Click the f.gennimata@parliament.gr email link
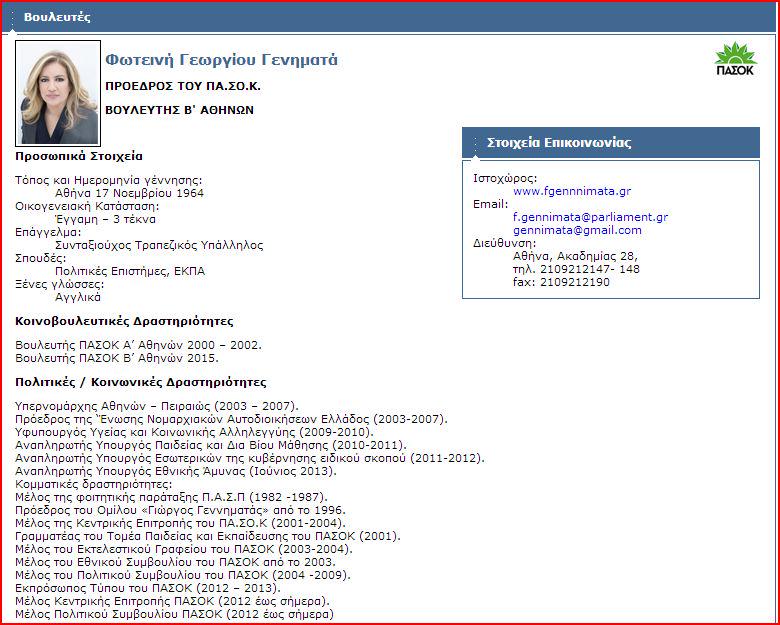This screenshot has width=780, height=625. click(x=590, y=217)
